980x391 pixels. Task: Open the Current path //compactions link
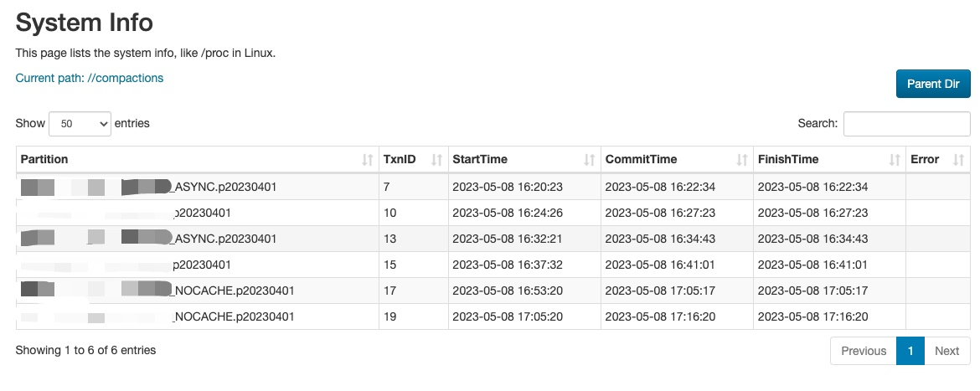(x=90, y=78)
